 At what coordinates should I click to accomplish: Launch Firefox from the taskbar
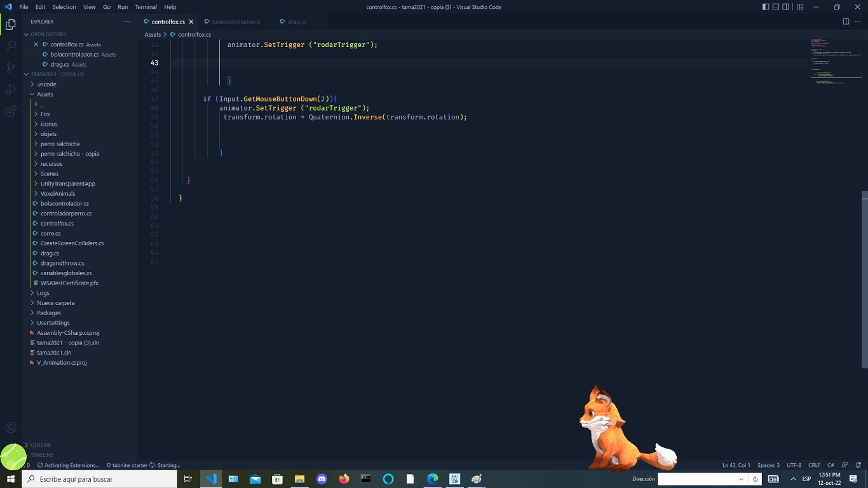[344, 478]
